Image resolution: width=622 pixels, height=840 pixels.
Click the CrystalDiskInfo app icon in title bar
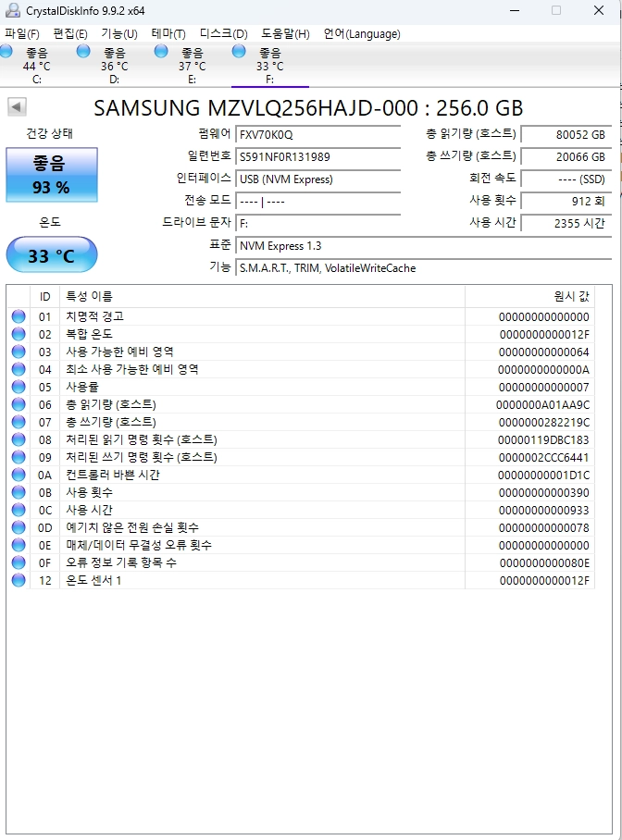(x=12, y=10)
